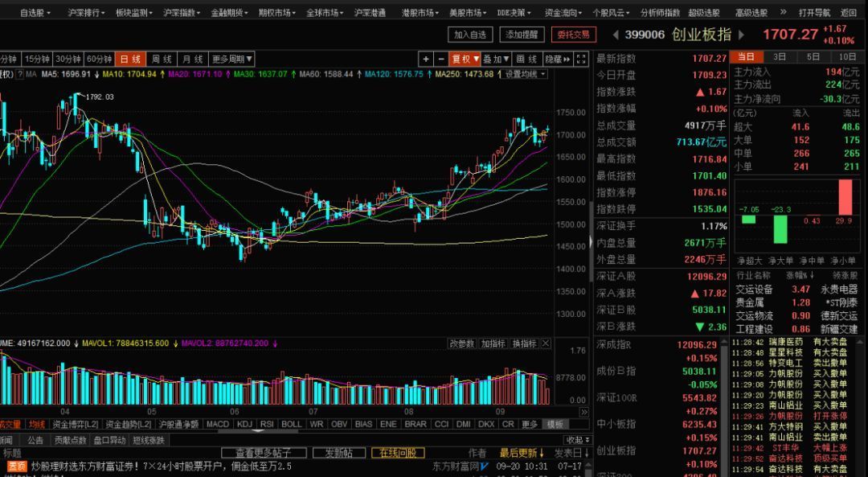Open the 更多周期 dropdown
868x477 pixels.
pos(232,59)
